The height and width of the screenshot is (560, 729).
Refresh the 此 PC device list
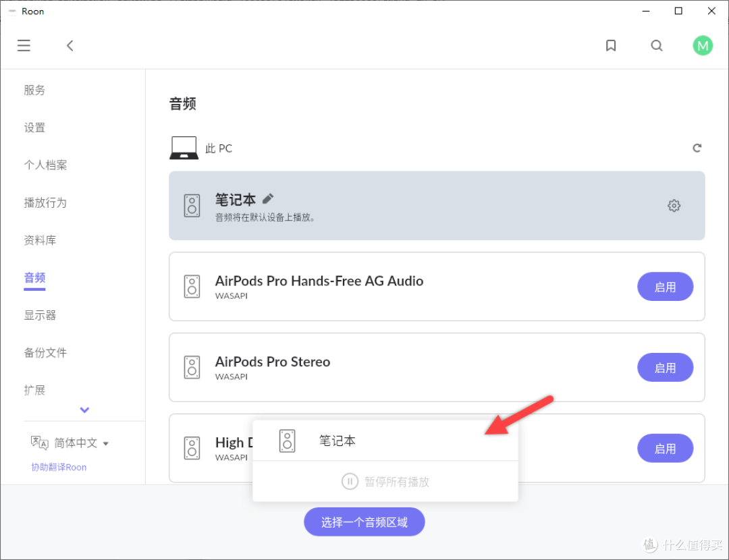tap(697, 148)
